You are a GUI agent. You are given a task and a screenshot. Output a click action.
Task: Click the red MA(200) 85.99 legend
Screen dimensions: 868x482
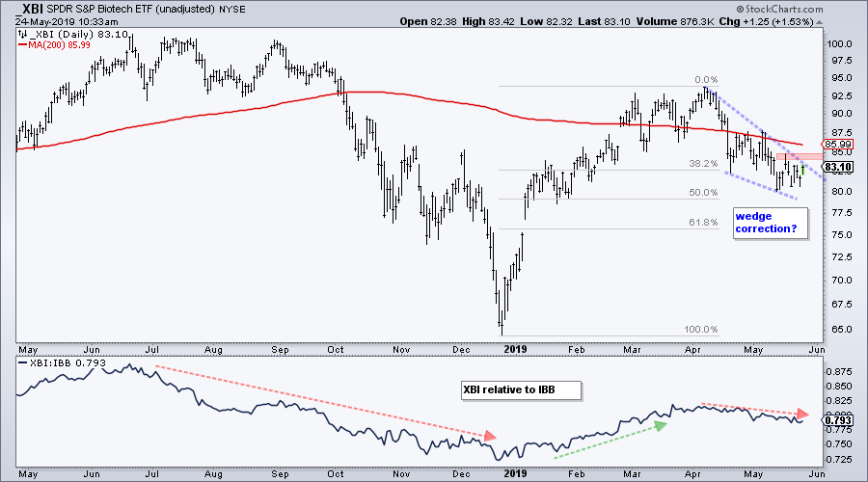[54, 44]
